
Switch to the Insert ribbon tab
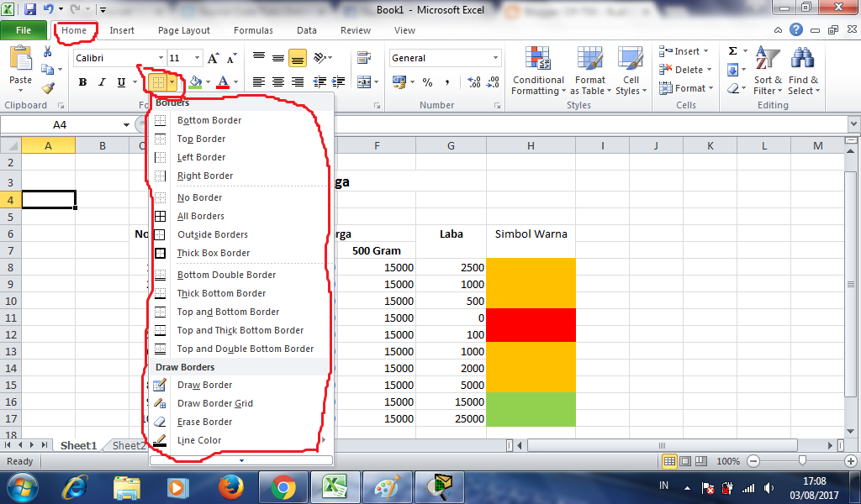(x=122, y=29)
